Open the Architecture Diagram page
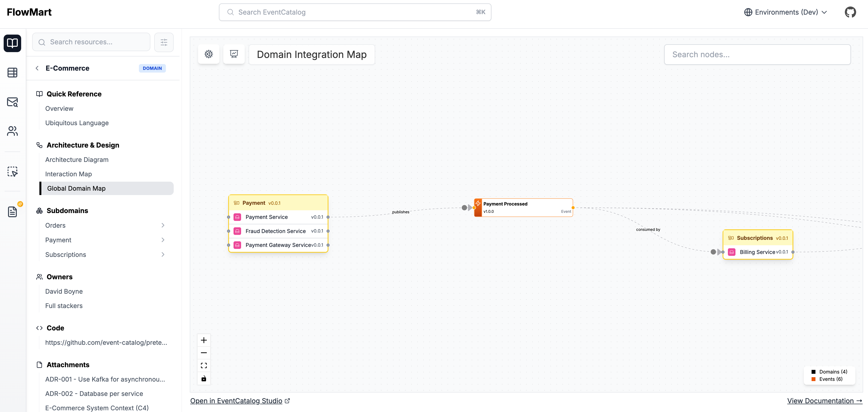The height and width of the screenshot is (412, 868). [77, 159]
